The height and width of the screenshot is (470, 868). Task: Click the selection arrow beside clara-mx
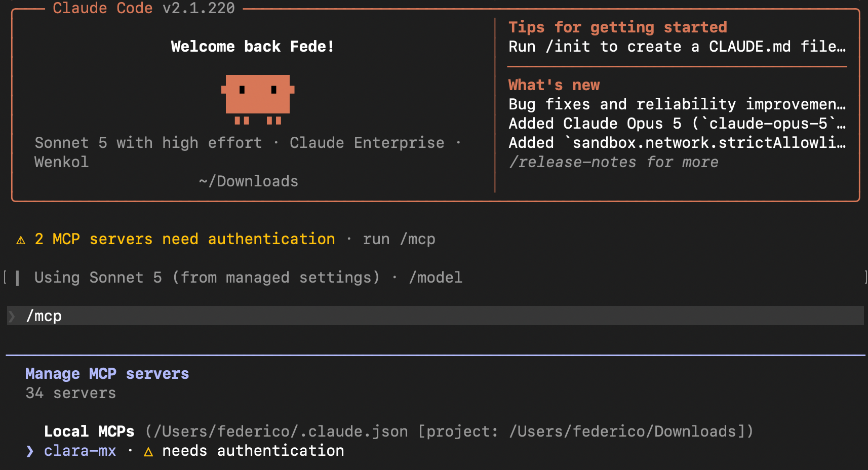[x=30, y=451]
